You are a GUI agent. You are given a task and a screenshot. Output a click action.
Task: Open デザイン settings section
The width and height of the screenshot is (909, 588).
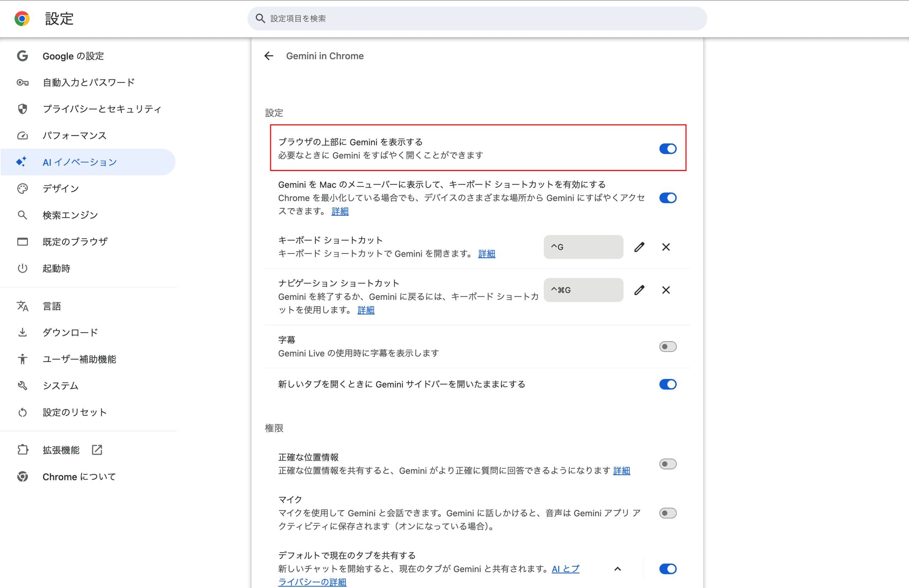point(88,189)
